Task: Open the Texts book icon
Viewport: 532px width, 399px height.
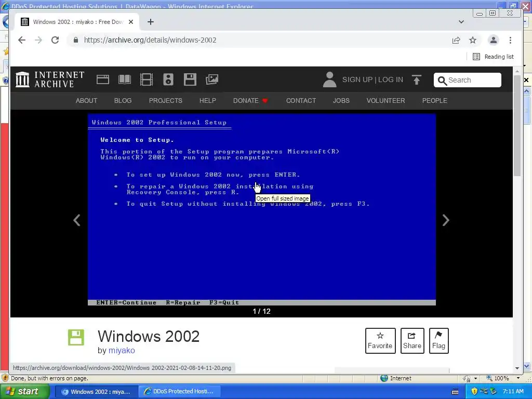Action: click(125, 79)
